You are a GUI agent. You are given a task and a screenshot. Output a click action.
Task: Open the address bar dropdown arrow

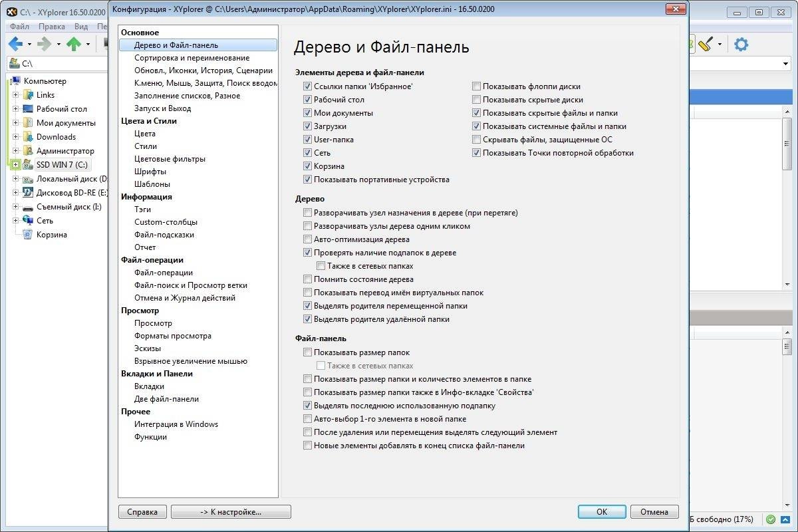(x=785, y=64)
